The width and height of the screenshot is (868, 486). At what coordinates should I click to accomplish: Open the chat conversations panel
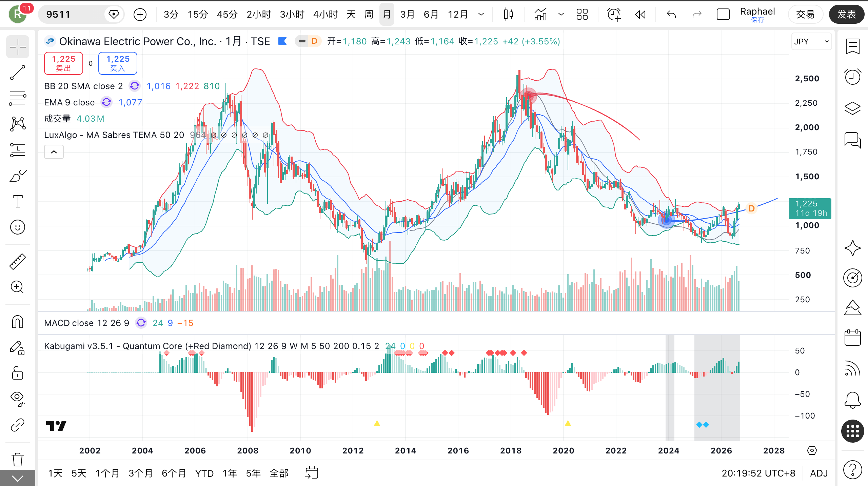(x=852, y=140)
